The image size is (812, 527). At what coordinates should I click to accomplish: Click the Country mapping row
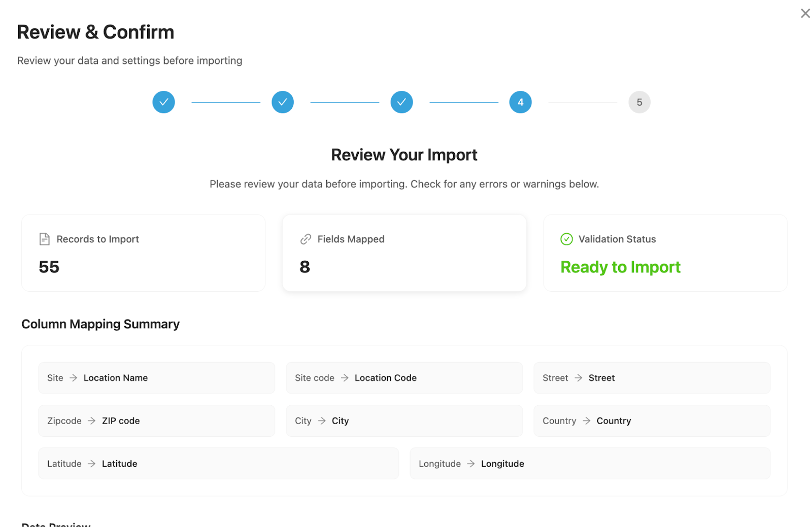click(652, 420)
